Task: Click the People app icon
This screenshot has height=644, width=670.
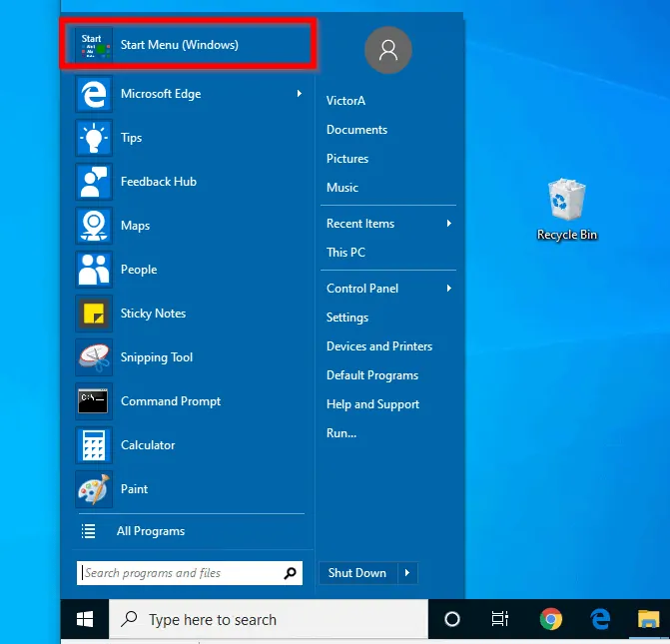Action: [x=94, y=270]
